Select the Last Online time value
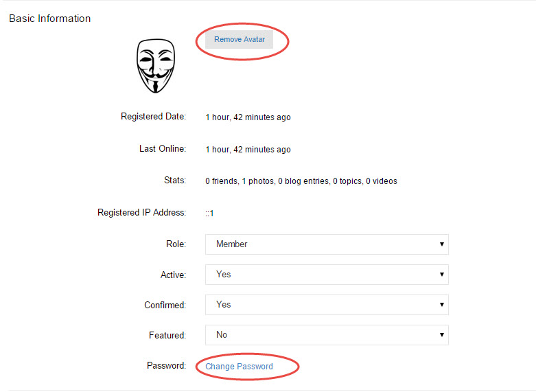This screenshot has height=392, width=536. [248, 150]
